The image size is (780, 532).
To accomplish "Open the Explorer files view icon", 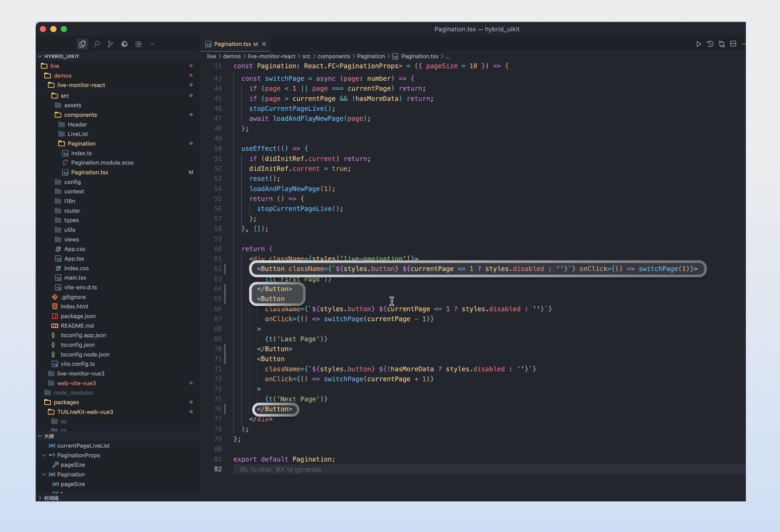I will [x=82, y=44].
